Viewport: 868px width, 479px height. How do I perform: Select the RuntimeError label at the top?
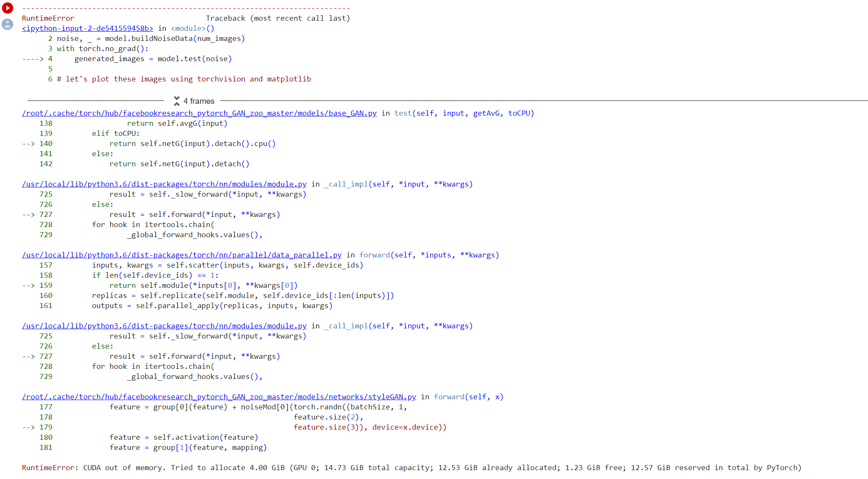[x=48, y=18]
